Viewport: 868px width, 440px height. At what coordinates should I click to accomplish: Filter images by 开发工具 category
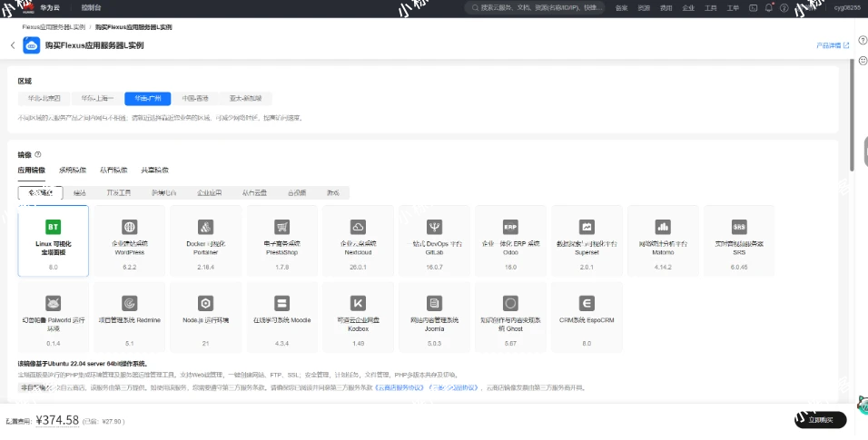[x=118, y=192]
